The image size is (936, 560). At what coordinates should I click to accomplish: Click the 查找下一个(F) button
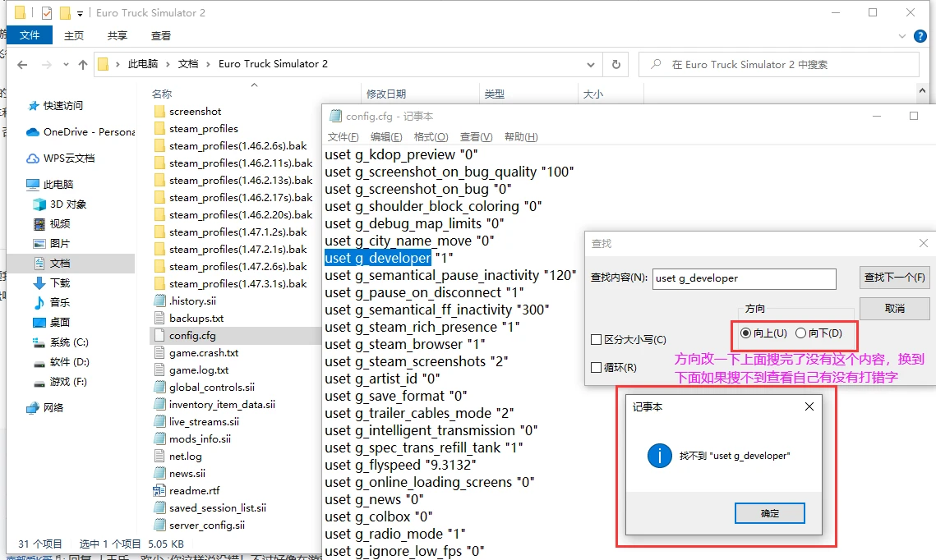click(x=894, y=278)
